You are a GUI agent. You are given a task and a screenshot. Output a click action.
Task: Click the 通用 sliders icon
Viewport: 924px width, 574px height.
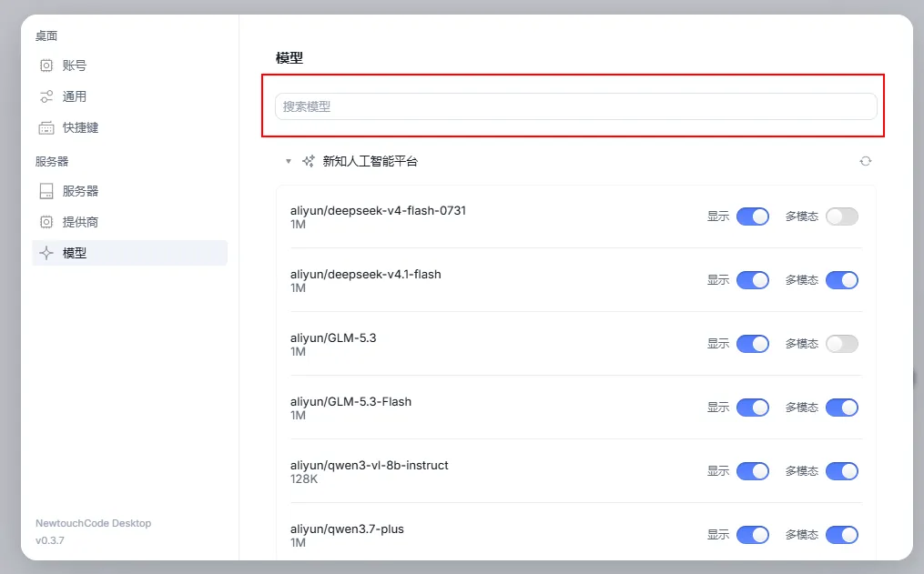[x=46, y=96]
